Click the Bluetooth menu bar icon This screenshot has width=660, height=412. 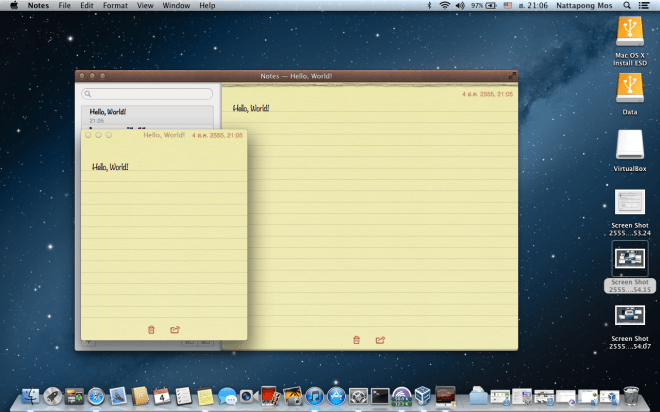(430, 6)
